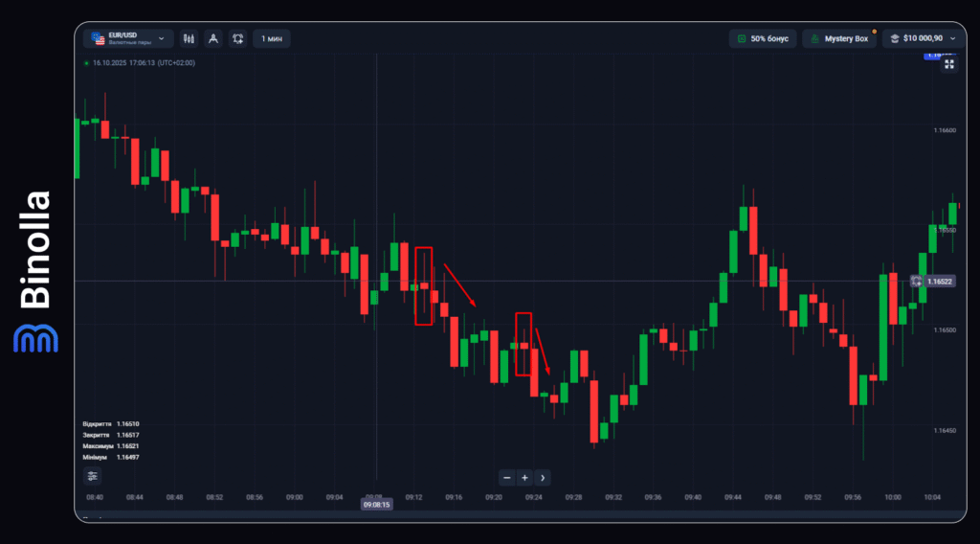Image resolution: width=980 pixels, height=544 pixels.
Task: Open the EUR/USD asset selector dropdown
Action: pyautogui.click(x=127, y=39)
